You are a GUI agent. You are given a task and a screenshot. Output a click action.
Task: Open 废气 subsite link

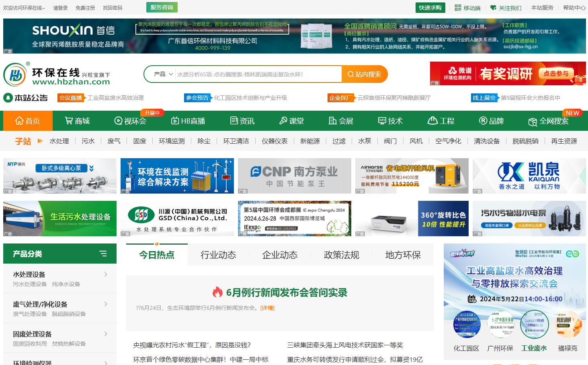pos(114,141)
